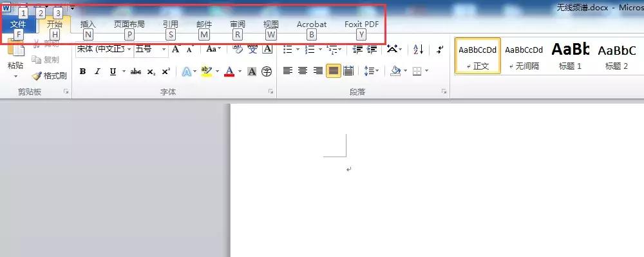Viewport: 644px width, 257px height.
Task: Toggle Underline formatting
Action: tap(113, 72)
